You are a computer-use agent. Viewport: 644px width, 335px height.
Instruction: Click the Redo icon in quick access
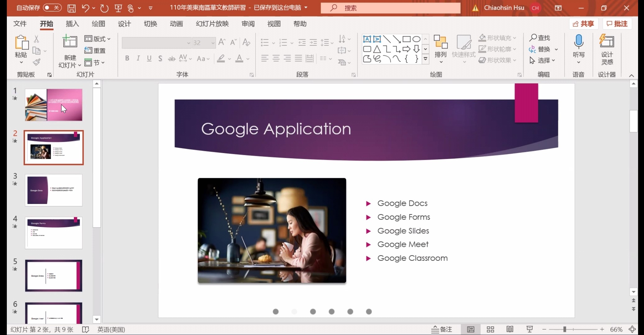point(104,8)
